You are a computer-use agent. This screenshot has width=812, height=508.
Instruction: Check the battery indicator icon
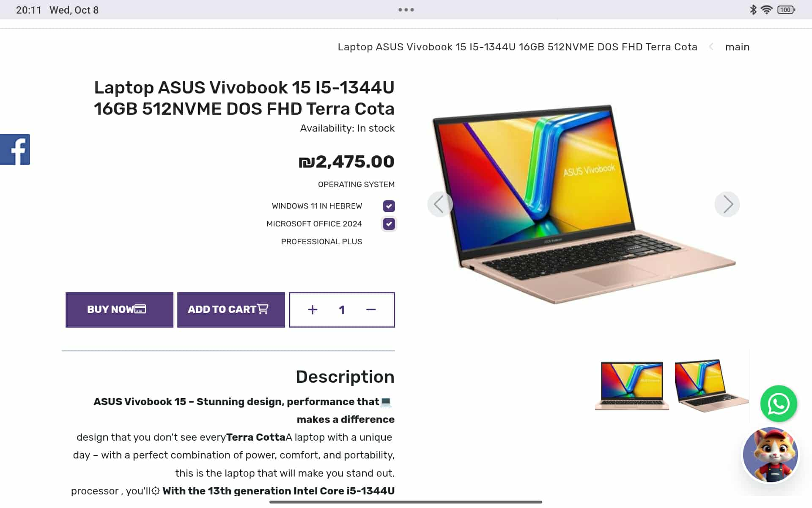point(786,10)
